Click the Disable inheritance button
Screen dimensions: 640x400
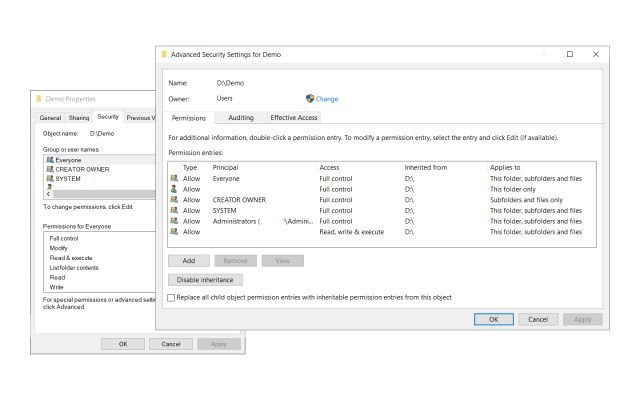point(205,280)
